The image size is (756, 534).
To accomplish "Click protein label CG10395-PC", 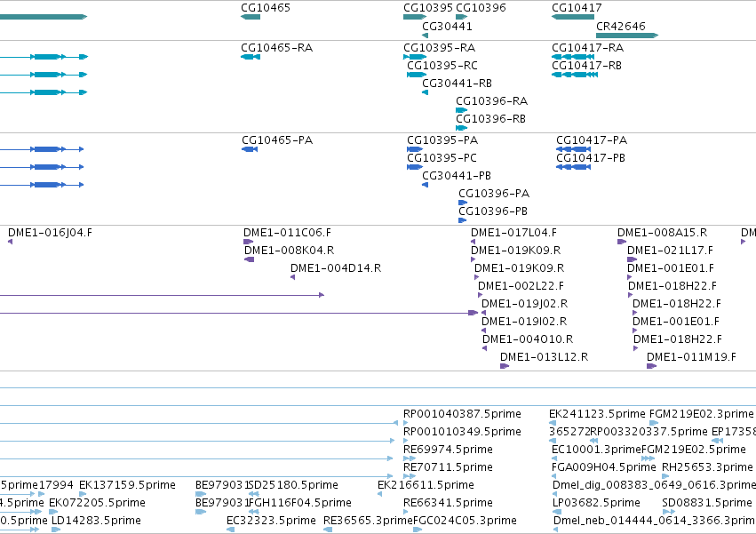I will (442, 158).
